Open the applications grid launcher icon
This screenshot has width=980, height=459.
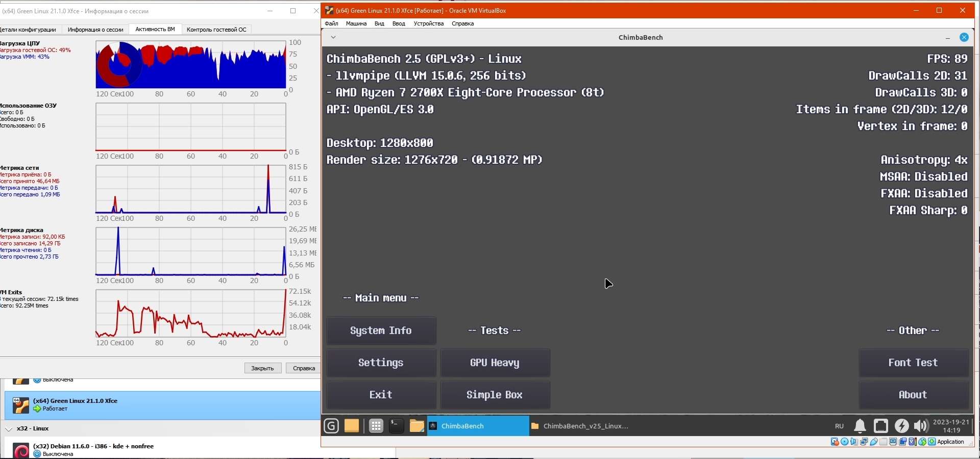tap(376, 426)
